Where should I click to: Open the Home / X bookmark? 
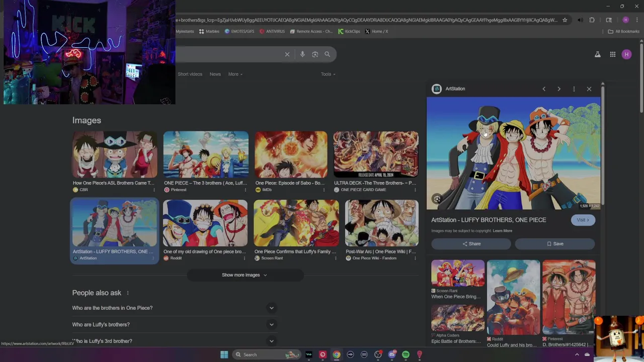click(x=376, y=31)
